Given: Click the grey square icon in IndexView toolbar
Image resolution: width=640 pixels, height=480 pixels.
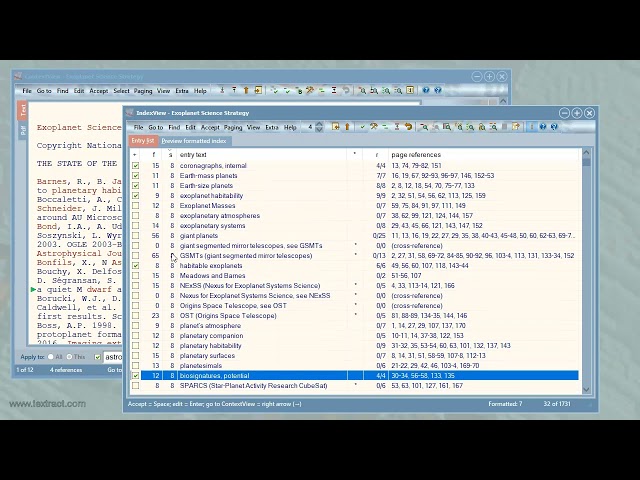Looking at the screenshot, I should point(504,127).
